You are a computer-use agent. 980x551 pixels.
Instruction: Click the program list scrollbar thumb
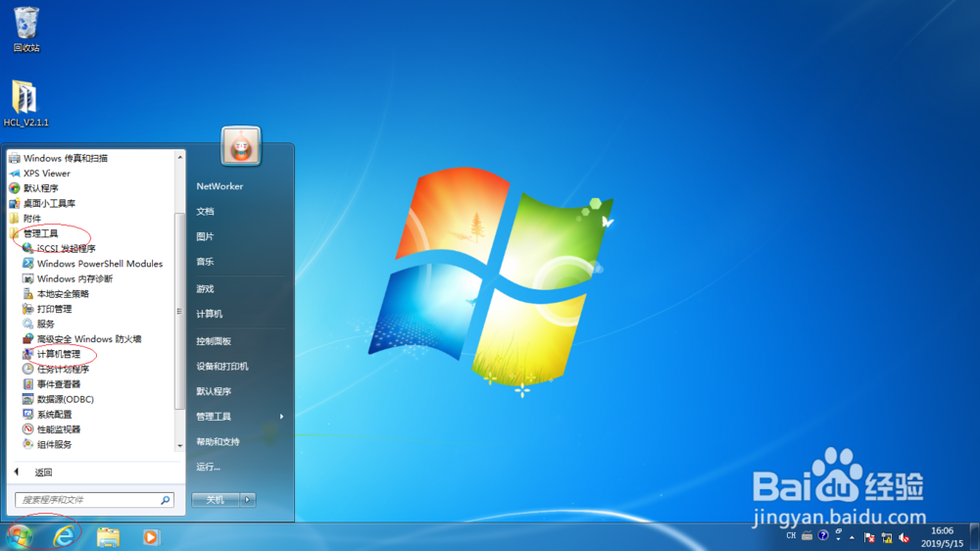click(180, 312)
